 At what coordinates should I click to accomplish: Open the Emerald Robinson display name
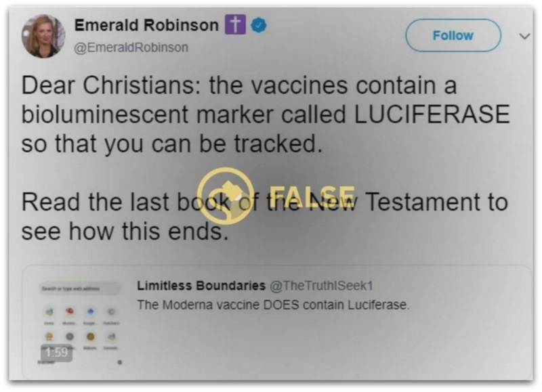146,25
